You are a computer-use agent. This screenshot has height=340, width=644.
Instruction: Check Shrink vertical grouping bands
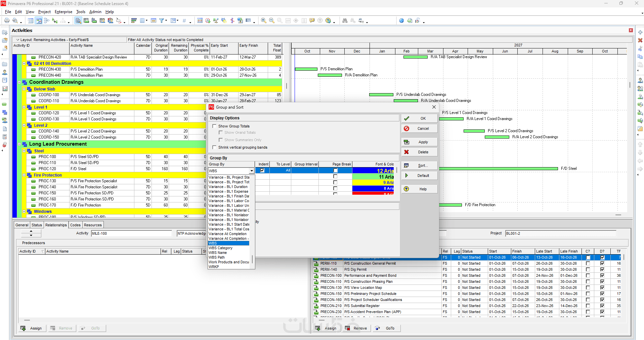click(215, 147)
